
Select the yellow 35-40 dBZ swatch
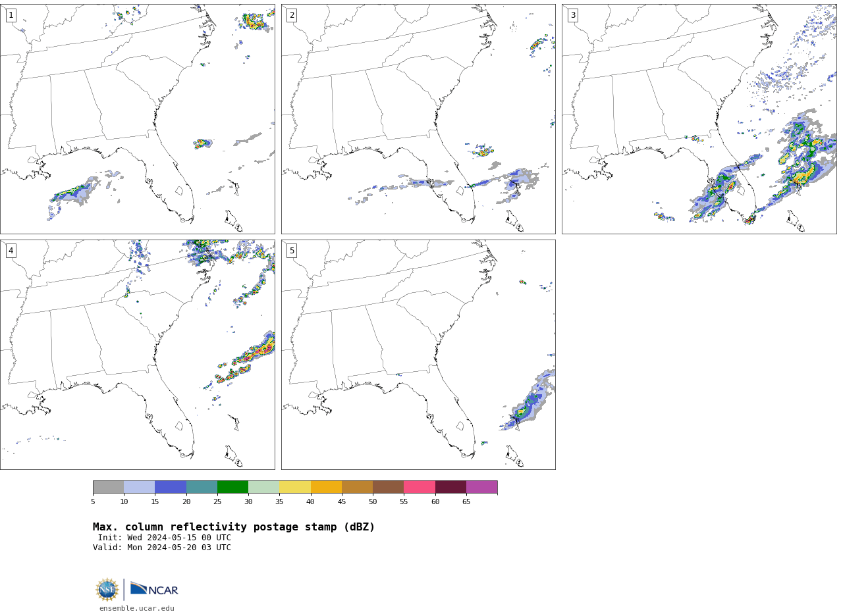295,487
